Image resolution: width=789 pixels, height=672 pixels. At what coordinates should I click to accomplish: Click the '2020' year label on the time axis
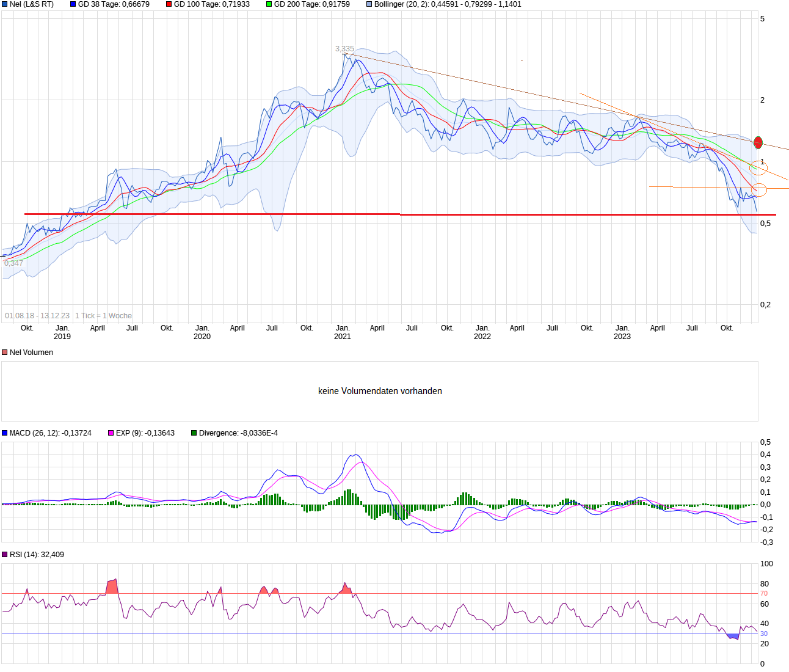click(202, 337)
